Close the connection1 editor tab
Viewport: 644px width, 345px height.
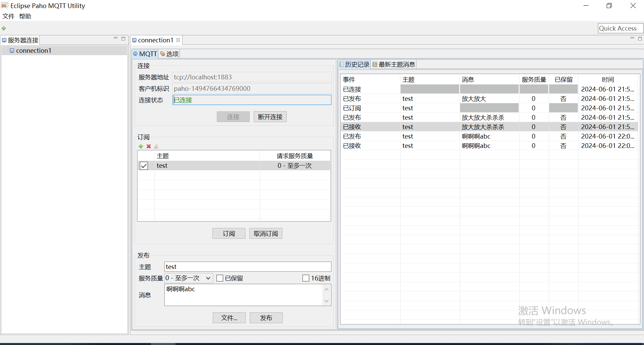click(178, 40)
